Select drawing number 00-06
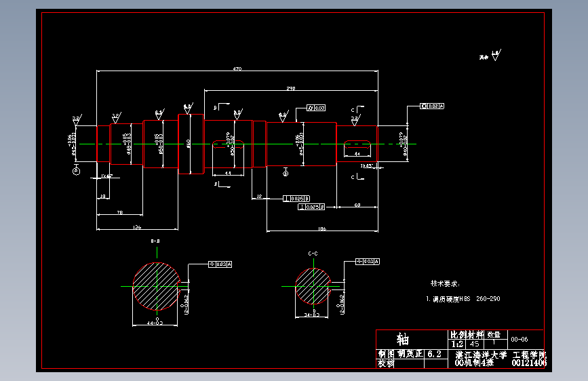588x381 pixels. [520, 340]
